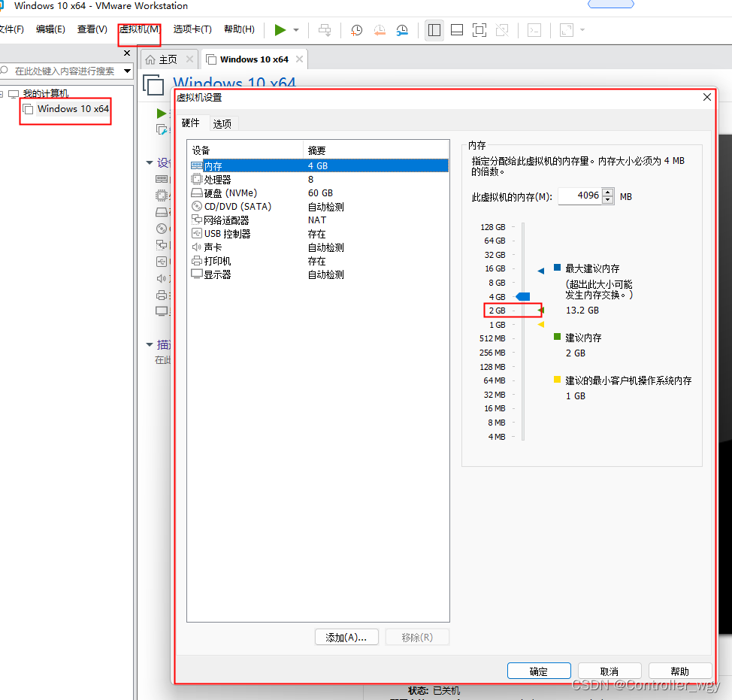Increase memory with the up stepper arrow
This screenshot has width=732, height=700.
(x=608, y=192)
